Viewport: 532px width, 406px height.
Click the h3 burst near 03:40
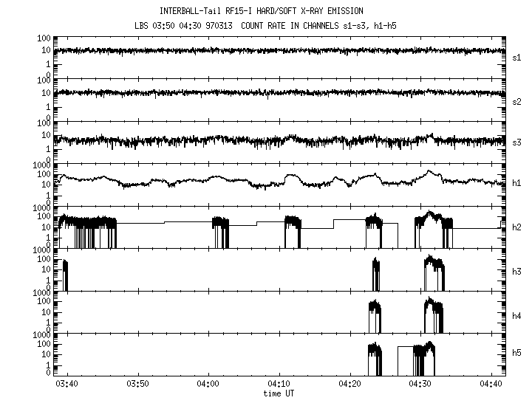tap(65, 275)
